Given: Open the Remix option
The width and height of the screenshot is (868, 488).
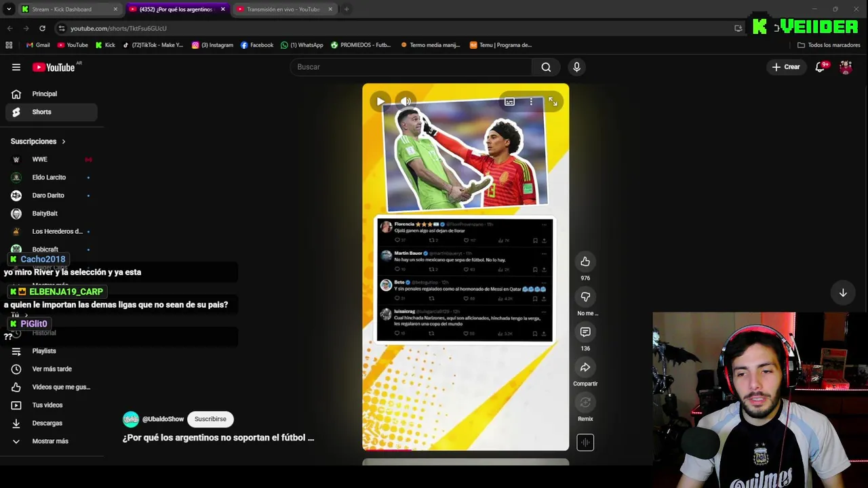Looking at the screenshot, I should pos(585,403).
